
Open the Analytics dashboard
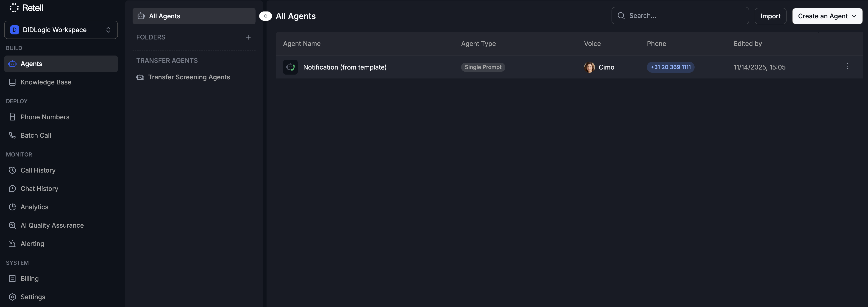pos(34,207)
